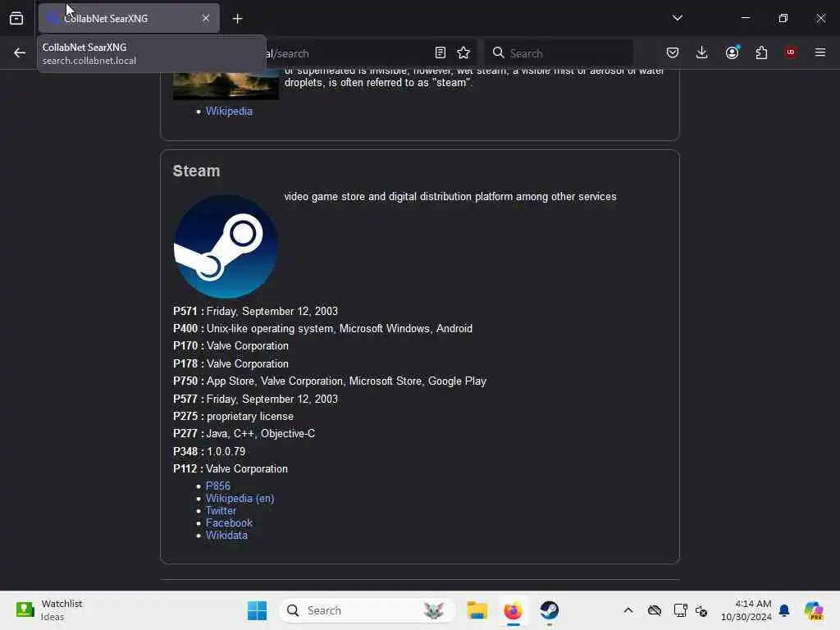Expand the list all tabs chevron
840x630 pixels.
(677, 18)
